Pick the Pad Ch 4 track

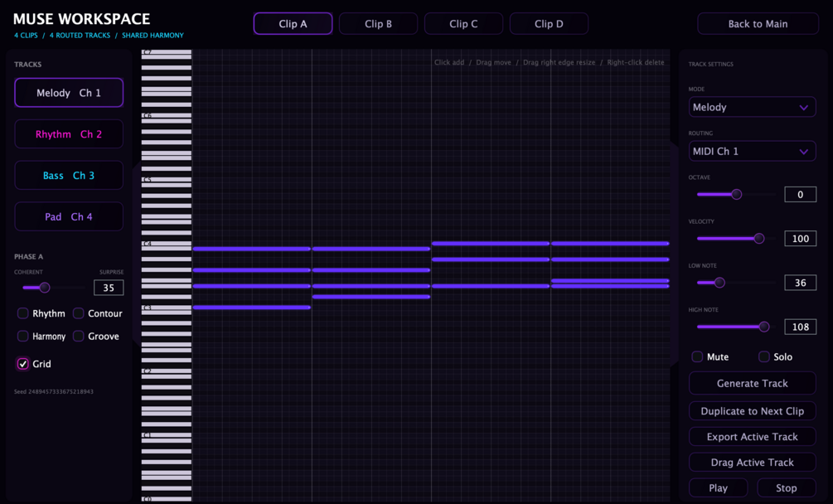(x=69, y=216)
